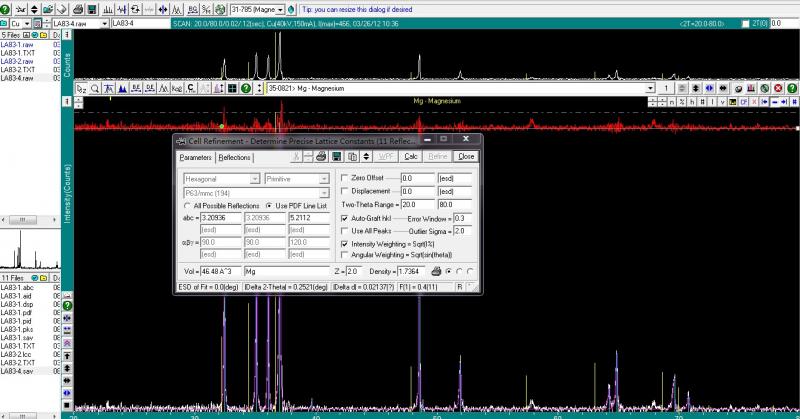Click the magnifier zoom tool above the red pattern
Viewport: 800px width, 419px height.
click(94, 89)
